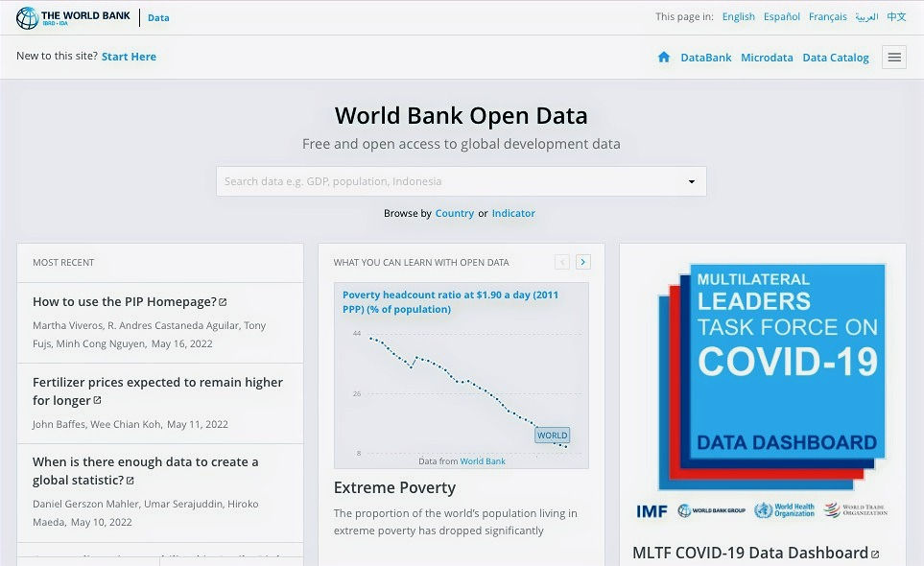This screenshot has height=566, width=924.
Task: Switch page language to Arabic
Action: [866, 16]
